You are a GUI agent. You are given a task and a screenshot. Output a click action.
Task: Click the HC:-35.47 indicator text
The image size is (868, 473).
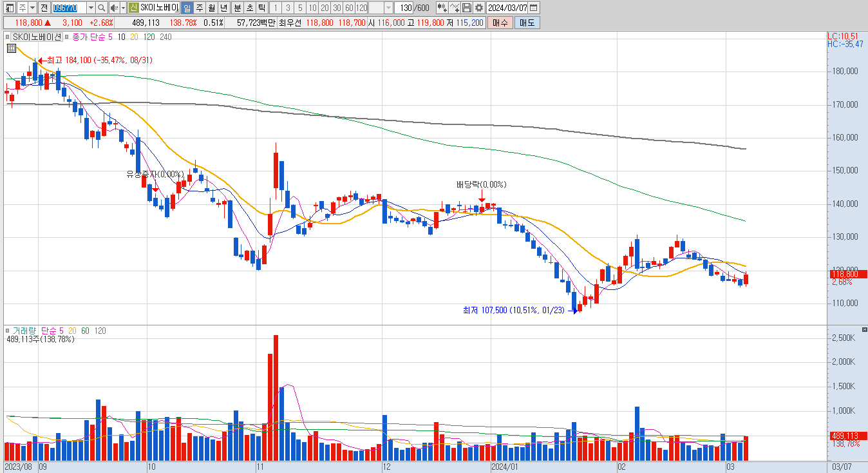845,44
